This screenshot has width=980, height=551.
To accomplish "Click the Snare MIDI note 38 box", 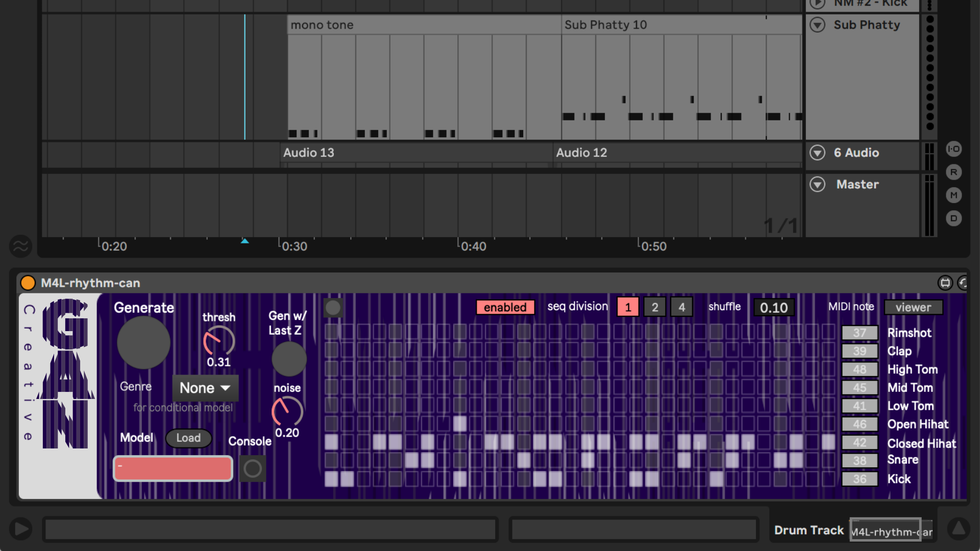I will (x=860, y=461).
